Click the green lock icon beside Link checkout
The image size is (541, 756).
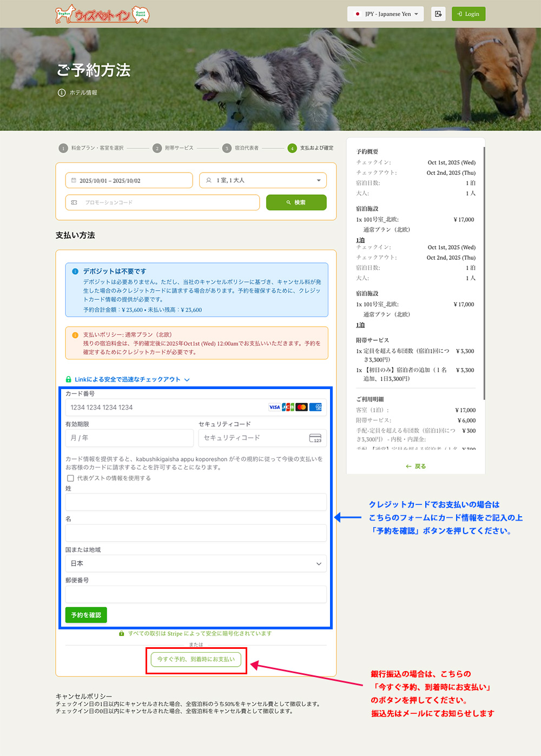pos(68,379)
